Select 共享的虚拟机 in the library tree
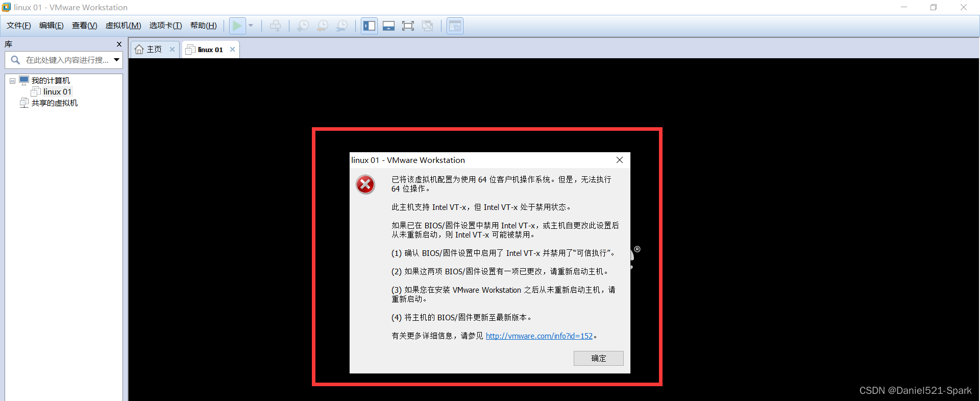Screen dimensions: 980x401 55,103
